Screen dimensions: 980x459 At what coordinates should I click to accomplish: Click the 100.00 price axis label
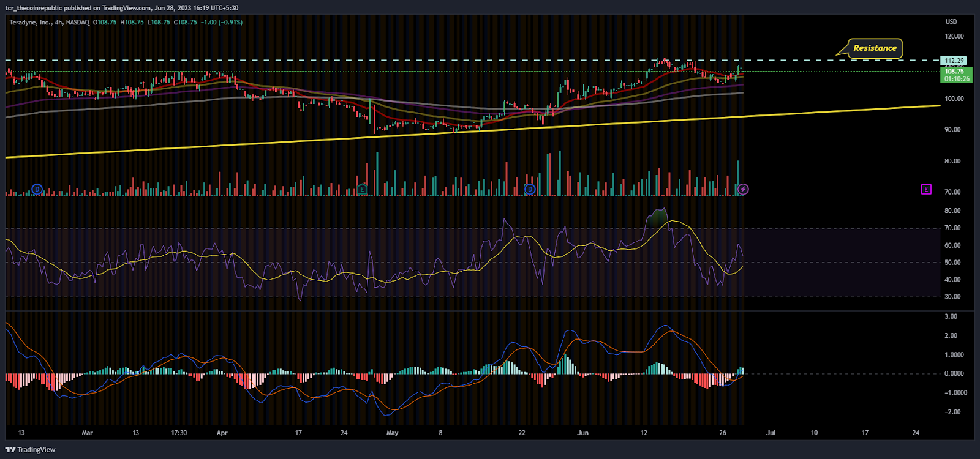point(954,99)
